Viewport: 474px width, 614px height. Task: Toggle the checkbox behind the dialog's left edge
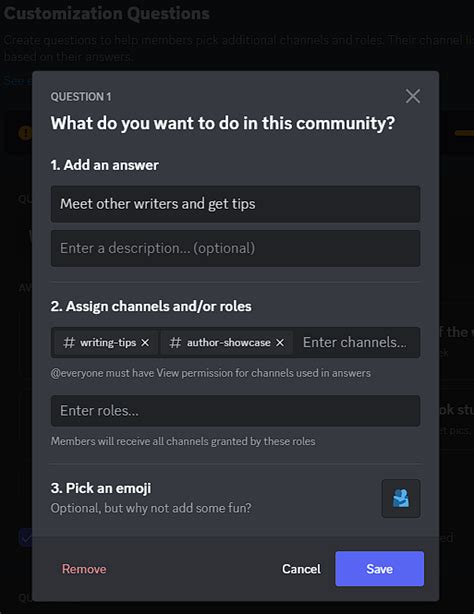tap(25, 537)
